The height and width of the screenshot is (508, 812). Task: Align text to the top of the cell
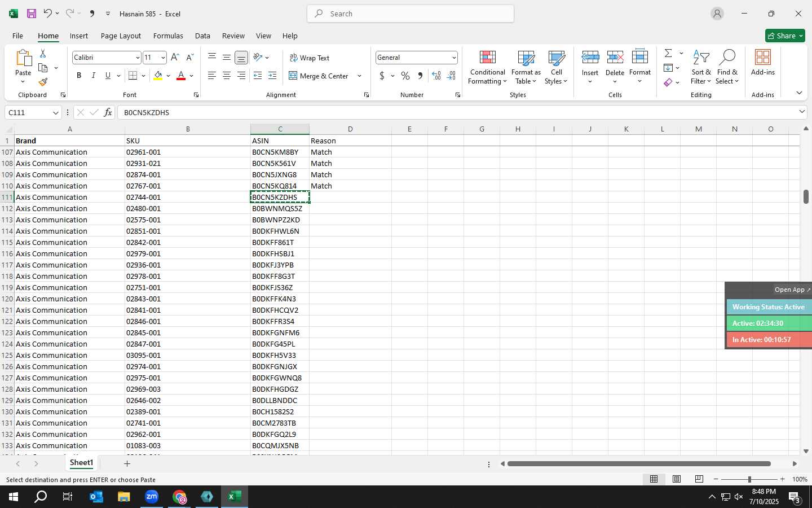211,58
